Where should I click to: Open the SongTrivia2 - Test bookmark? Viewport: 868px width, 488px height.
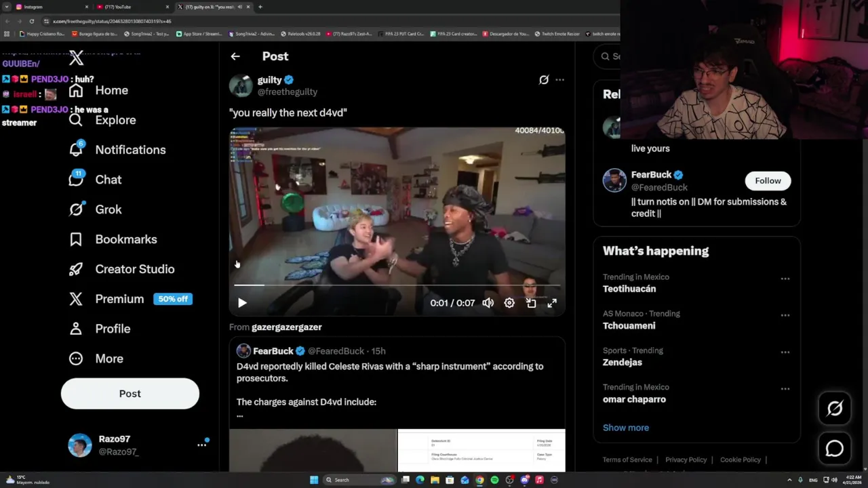(x=146, y=34)
